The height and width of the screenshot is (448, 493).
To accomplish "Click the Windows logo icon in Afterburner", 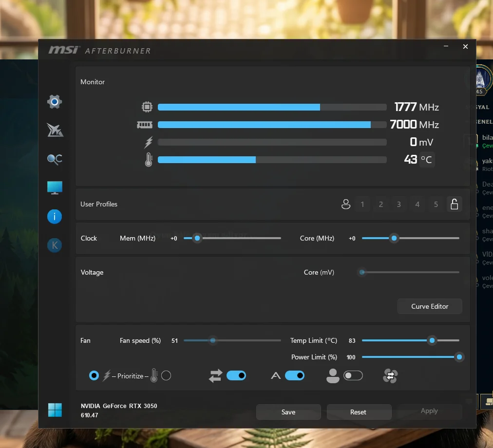I will point(55,410).
